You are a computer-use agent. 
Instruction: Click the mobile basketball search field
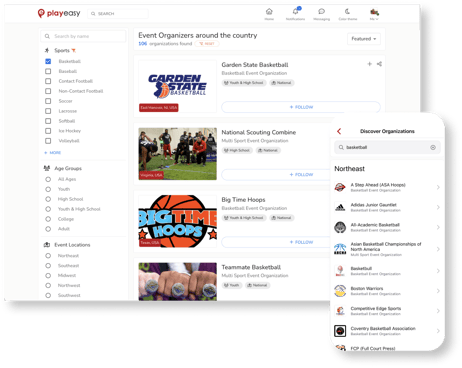[387, 147]
